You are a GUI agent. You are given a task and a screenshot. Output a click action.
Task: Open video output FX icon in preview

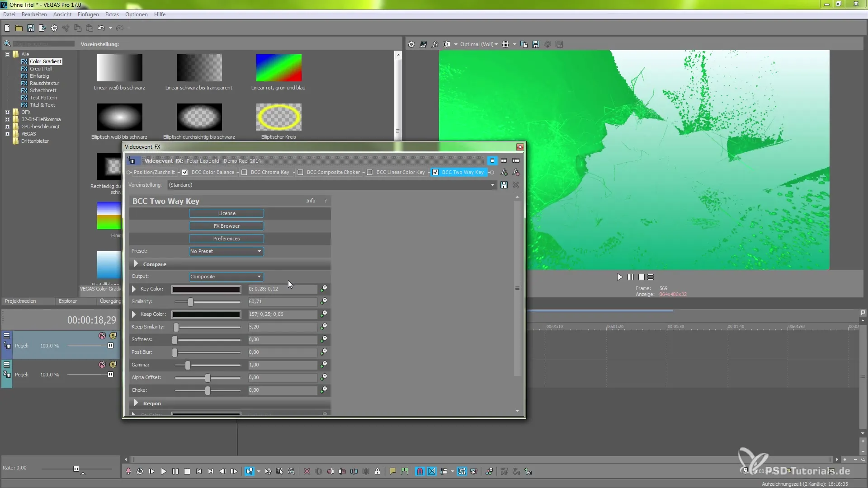click(435, 44)
